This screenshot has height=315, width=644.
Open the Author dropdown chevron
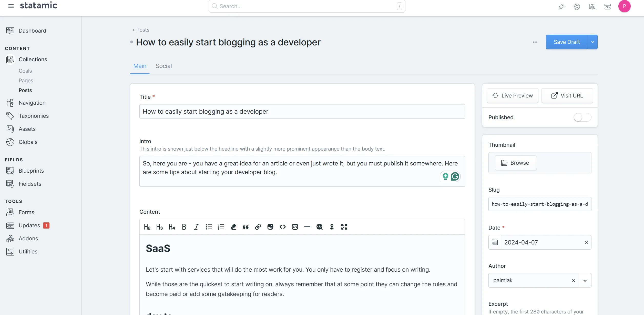[585, 281]
